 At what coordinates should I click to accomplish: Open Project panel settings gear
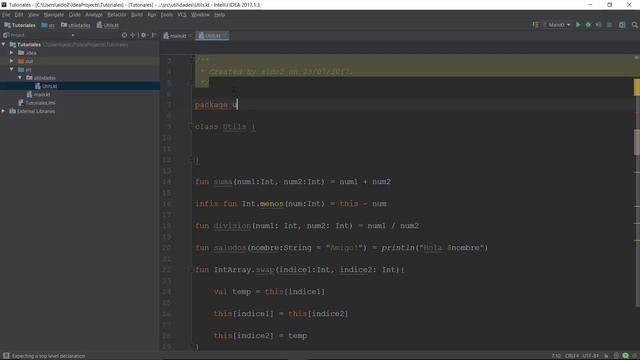point(143,35)
